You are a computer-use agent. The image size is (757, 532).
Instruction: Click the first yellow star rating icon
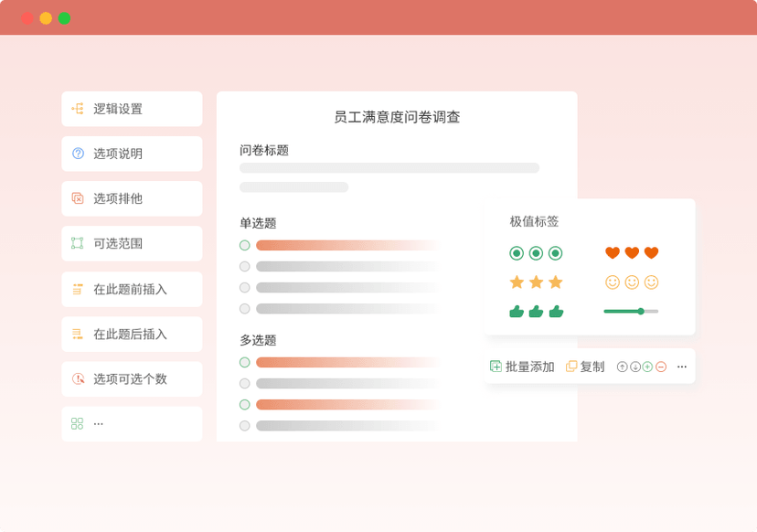[517, 282]
